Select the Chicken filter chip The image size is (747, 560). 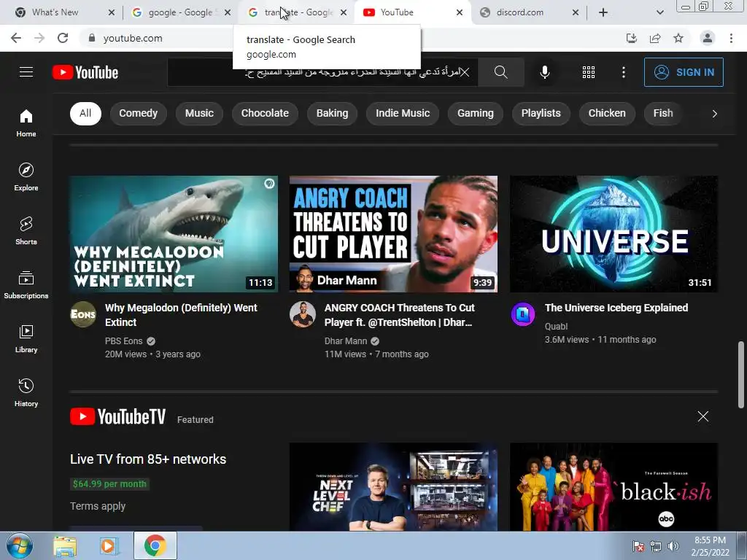[x=607, y=113]
